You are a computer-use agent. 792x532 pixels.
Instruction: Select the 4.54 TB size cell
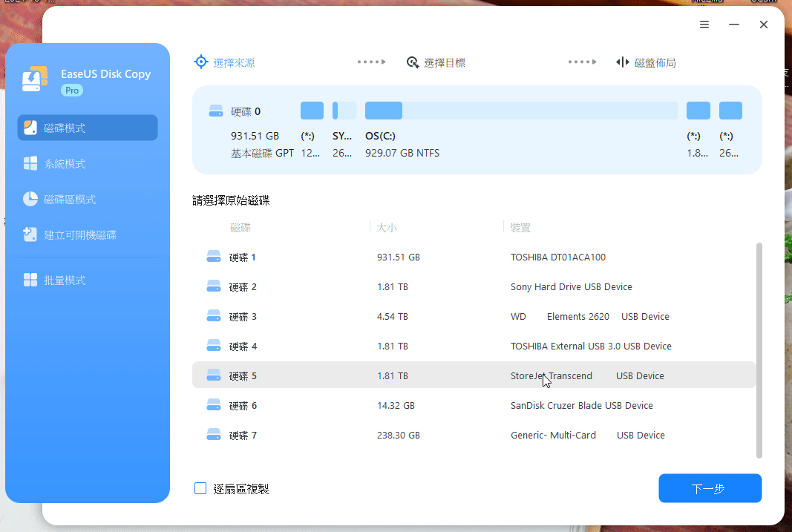pyautogui.click(x=393, y=317)
